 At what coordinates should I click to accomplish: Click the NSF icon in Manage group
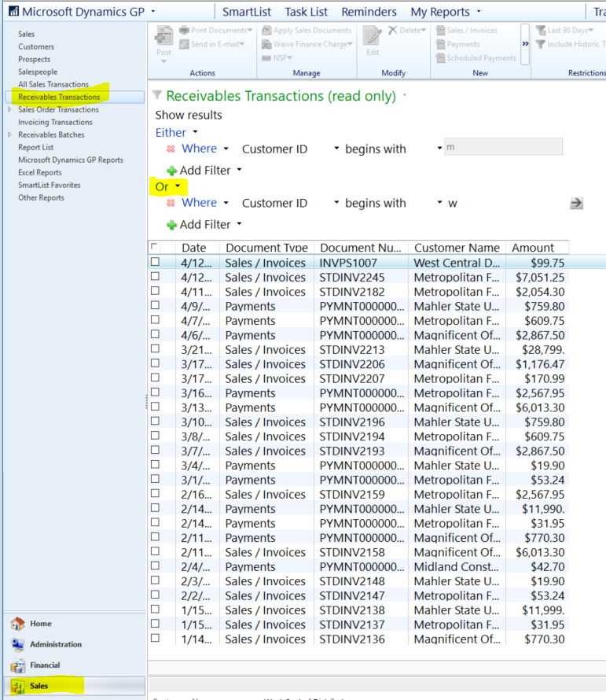pyautogui.click(x=266, y=58)
